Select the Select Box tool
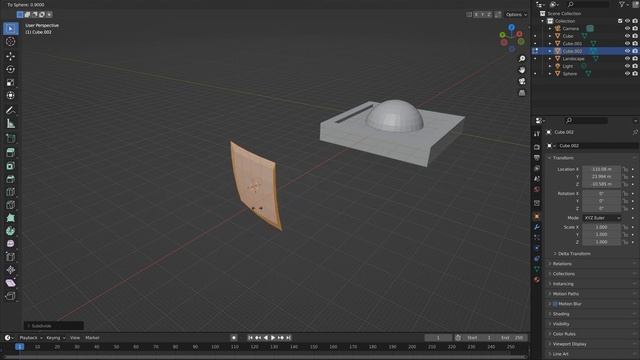 tap(11, 28)
